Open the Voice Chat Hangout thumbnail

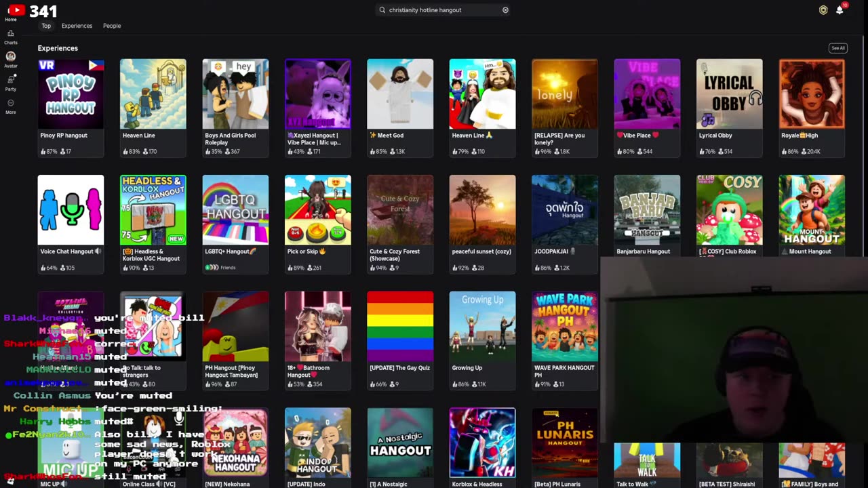71,210
